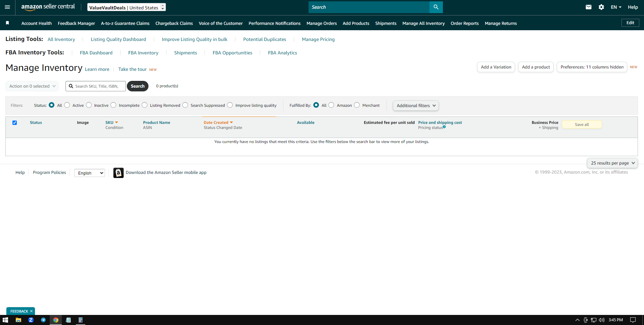Close the Feedback tab with its X
The width and height of the screenshot is (644, 325).
pyautogui.click(x=31, y=311)
